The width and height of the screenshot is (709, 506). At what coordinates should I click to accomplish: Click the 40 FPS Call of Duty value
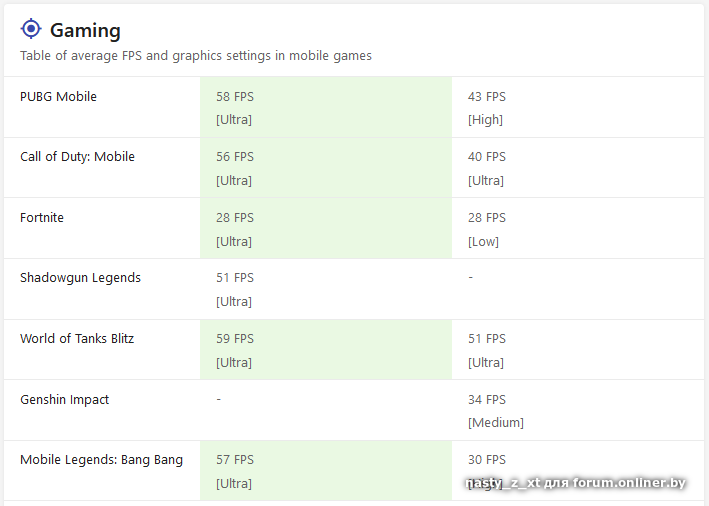tap(487, 157)
